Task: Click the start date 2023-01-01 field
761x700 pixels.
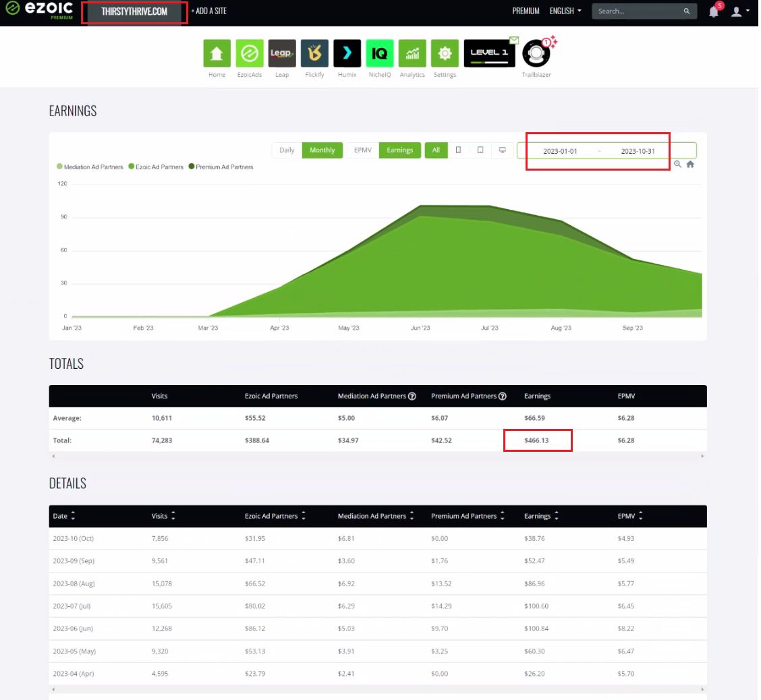Action: tap(560, 151)
